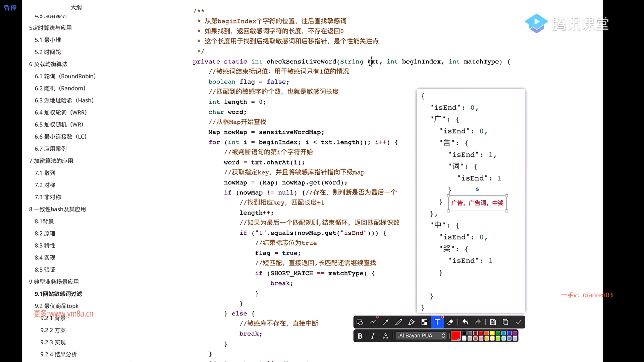Click inside the red annotation text box
Image resolution: width=644 pixels, height=362 pixels.
point(477,203)
